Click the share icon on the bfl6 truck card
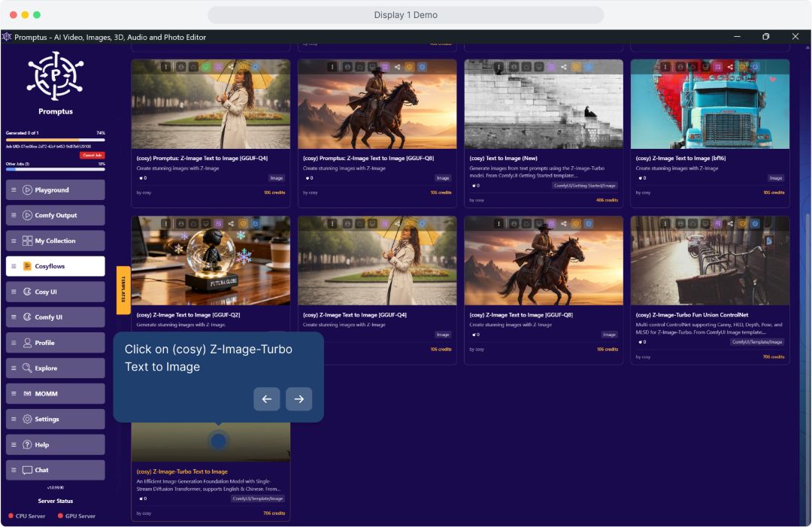The width and height of the screenshot is (812, 527). (x=730, y=66)
